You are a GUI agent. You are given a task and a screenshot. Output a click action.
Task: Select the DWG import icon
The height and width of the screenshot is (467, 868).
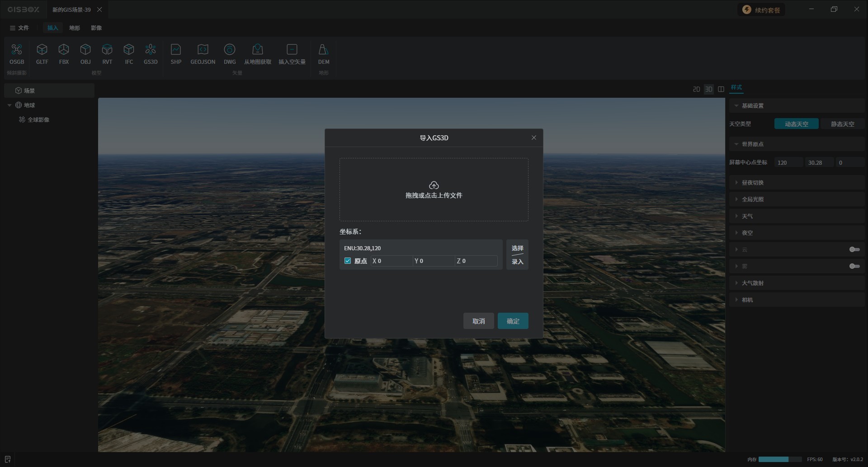click(230, 50)
